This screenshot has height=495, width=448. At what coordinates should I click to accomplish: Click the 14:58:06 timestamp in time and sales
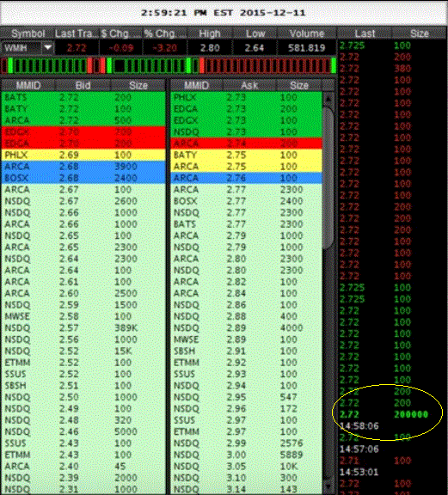click(359, 426)
